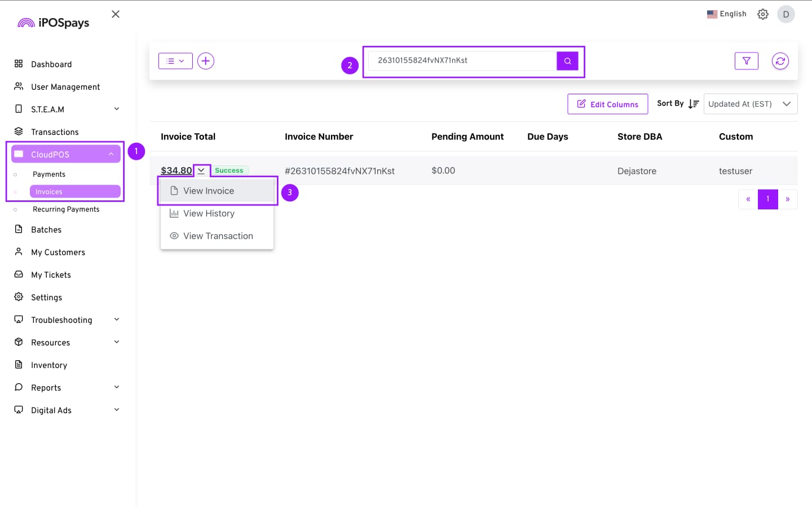Expand the Updated At sort dropdown

coord(750,104)
